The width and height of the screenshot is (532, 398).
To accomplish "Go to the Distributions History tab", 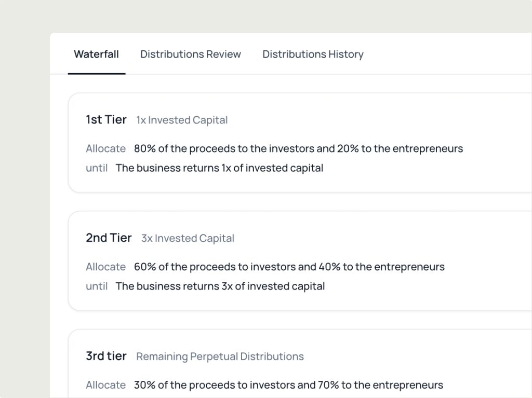I will 313,54.
